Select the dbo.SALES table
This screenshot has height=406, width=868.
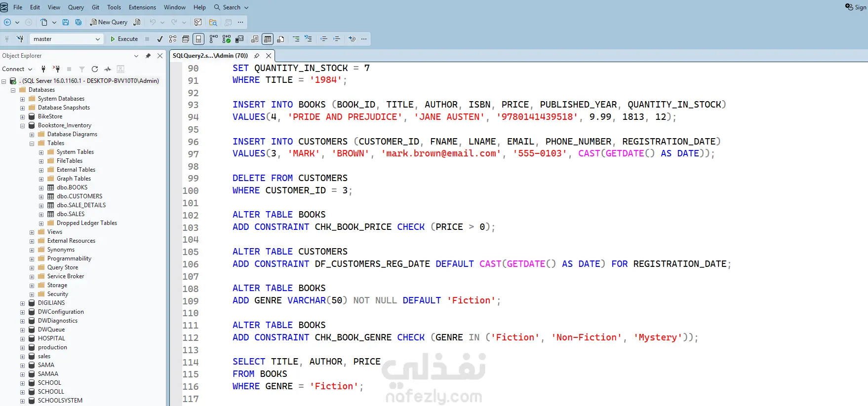click(71, 214)
